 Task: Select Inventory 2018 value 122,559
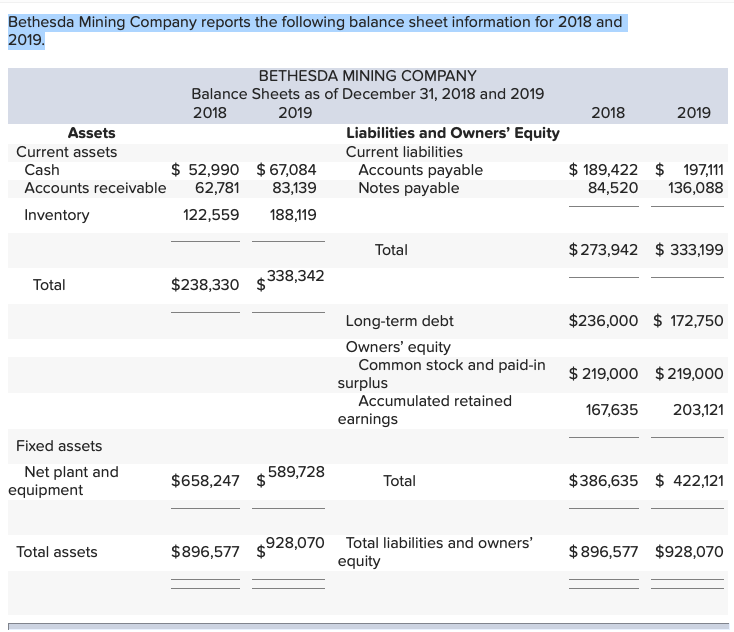[211, 215]
